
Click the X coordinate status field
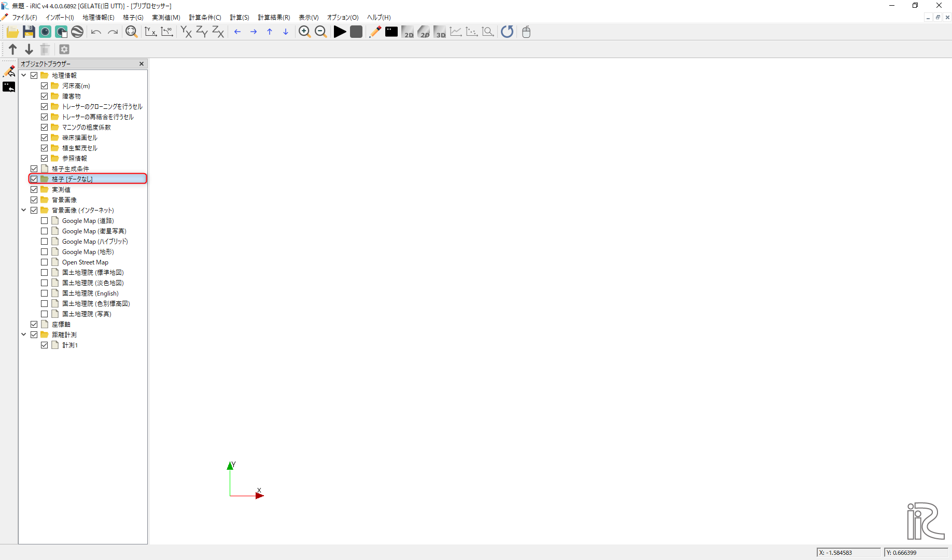[x=848, y=553]
